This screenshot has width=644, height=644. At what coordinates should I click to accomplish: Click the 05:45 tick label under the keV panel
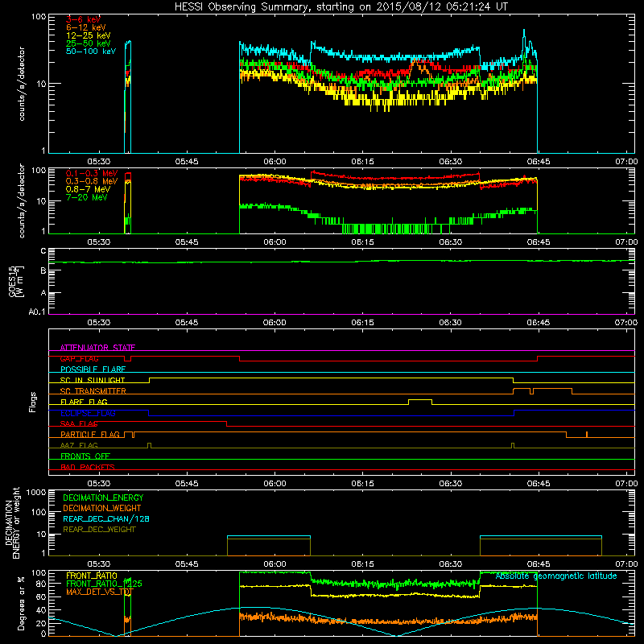coord(187,162)
